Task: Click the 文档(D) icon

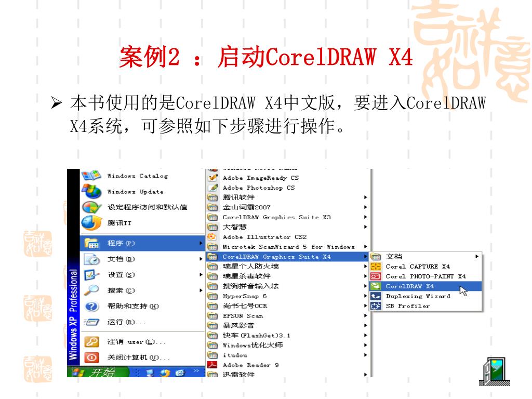Action: pyautogui.click(x=91, y=259)
